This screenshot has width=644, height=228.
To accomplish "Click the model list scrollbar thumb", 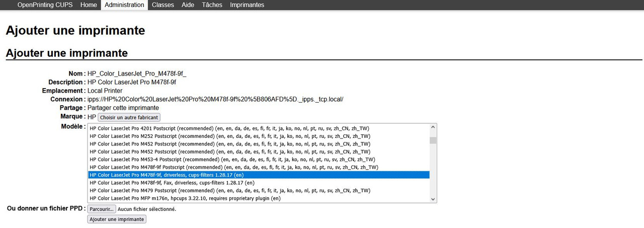I will pyautogui.click(x=433, y=140).
